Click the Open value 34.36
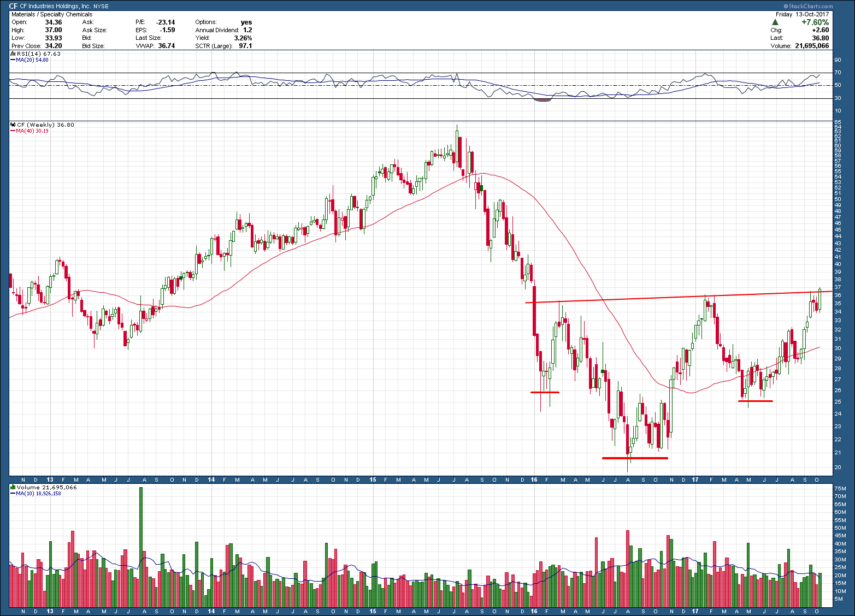 [x=54, y=22]
